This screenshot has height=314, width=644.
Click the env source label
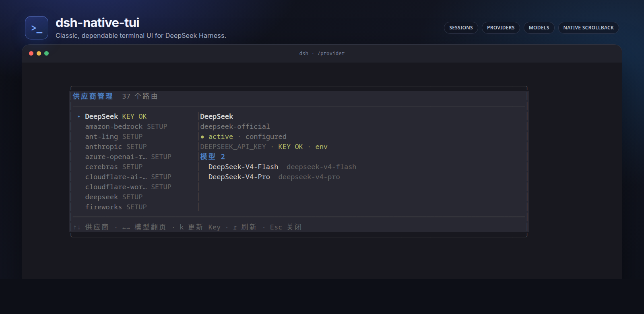[x=321, y=147]
